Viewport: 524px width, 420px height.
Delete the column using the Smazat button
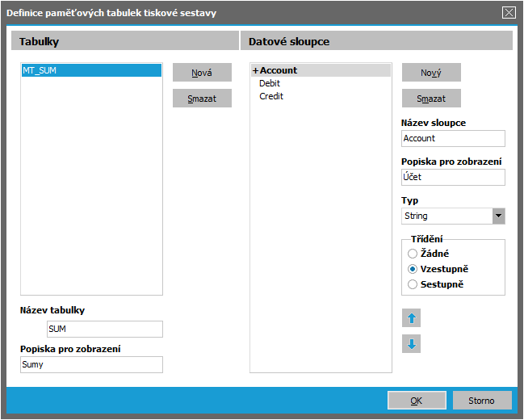(x=431, y=99)
